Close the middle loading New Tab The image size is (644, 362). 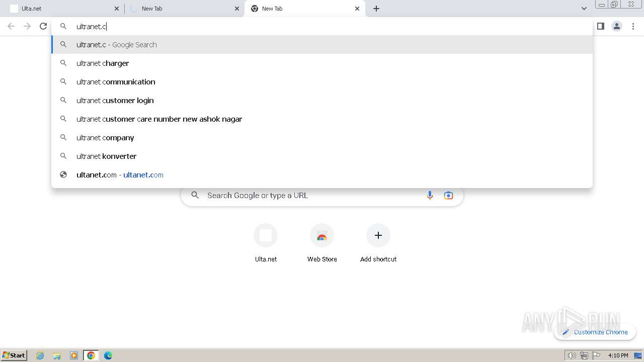click(237, 9)
